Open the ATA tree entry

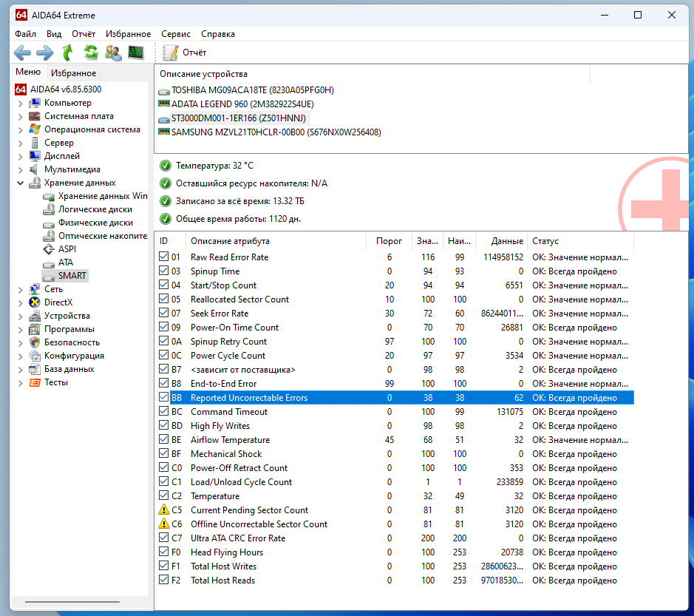(x=66, y=263)
